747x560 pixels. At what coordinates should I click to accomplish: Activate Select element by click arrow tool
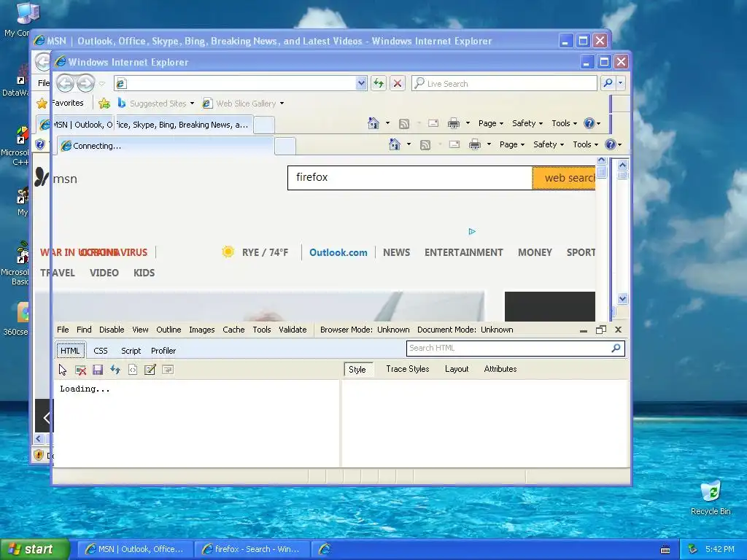tap(63, 370)
